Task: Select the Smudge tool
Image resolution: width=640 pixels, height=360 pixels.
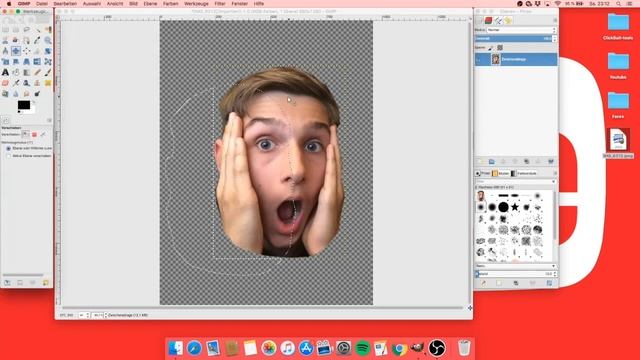Action: pos(27,93)
